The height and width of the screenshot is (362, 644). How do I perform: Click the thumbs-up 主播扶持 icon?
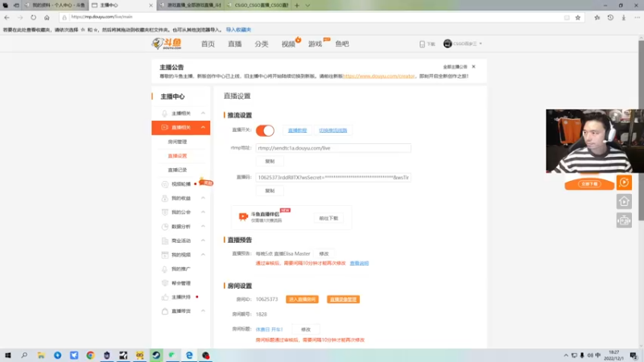tap(165, 297)
